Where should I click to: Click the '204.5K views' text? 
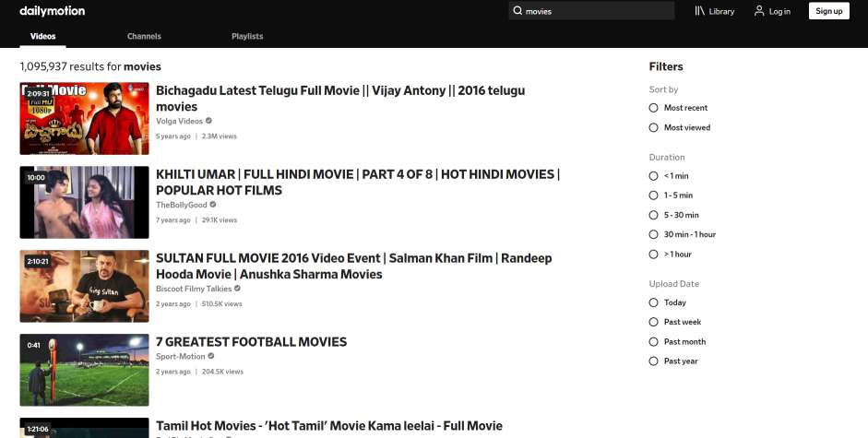tap(222, 372)
